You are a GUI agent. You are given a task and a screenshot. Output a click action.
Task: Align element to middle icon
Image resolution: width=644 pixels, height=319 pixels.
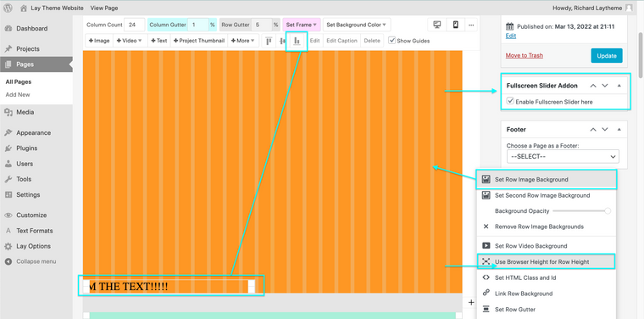coord(282,41)
